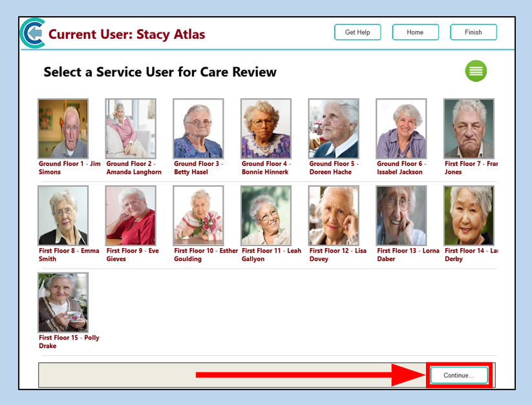Select the First Floor 7 resident photo
The height and width of the screenshot is (405, 532).
click(469, 129)
